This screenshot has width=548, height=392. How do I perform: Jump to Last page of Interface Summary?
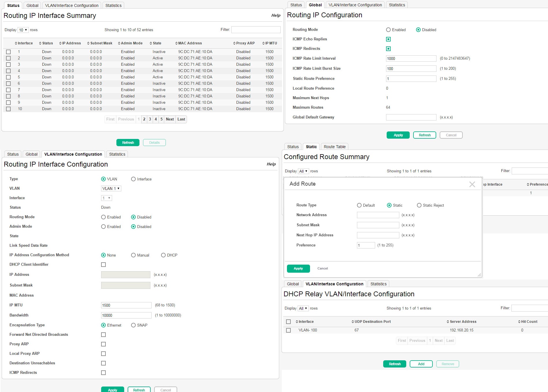tap(181, 119)
